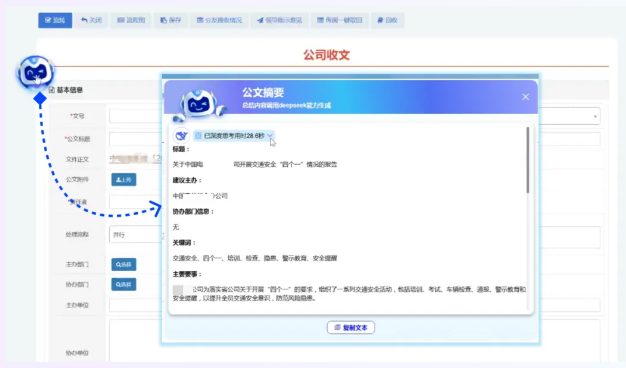Click the 基本信息 section header
Image resolution: width=626 pixels, height=368 pixels.
click(66, 90)
